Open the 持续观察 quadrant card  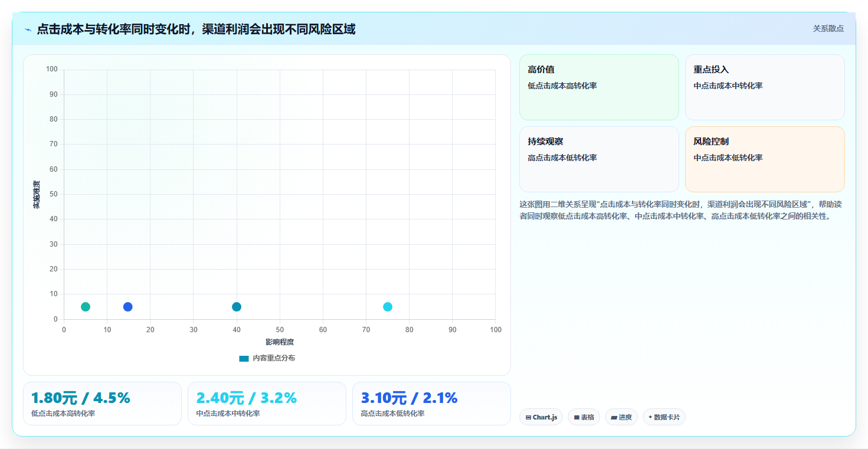pos(599,159)
